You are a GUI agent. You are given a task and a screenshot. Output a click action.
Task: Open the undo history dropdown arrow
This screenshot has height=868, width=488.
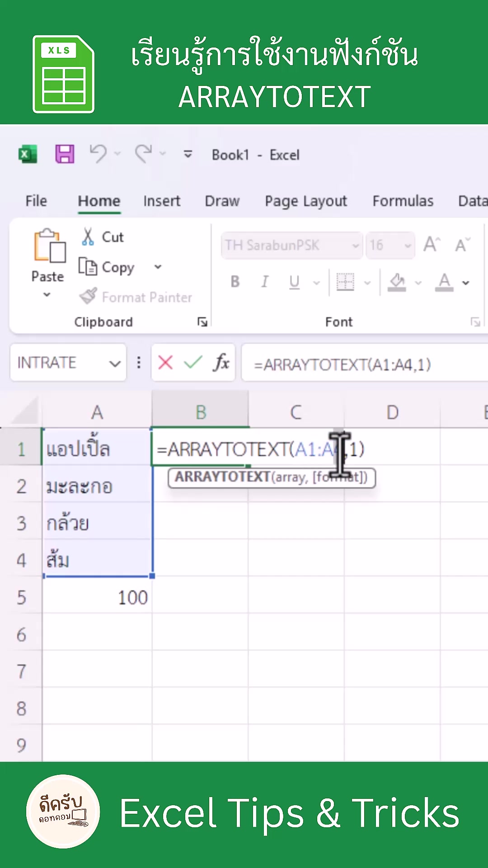coord(117,154)
